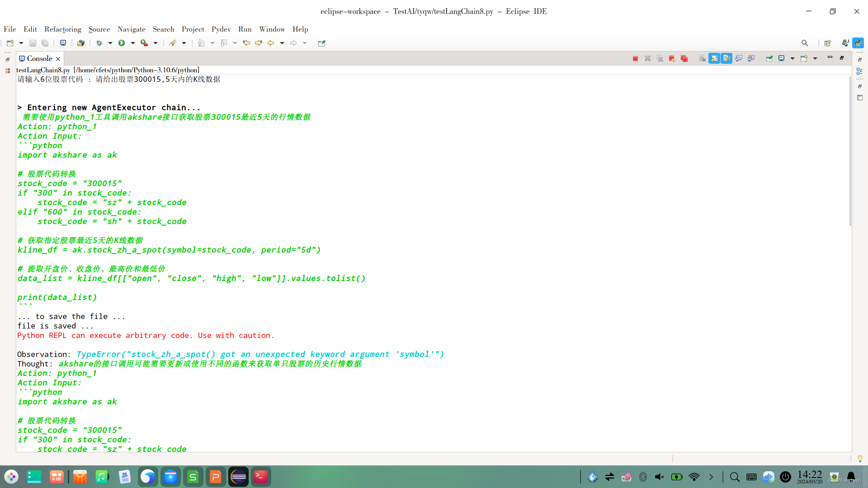Open the Debug dropdown arrow
This screenshot has height=488, width=868.
click(110, 43)
